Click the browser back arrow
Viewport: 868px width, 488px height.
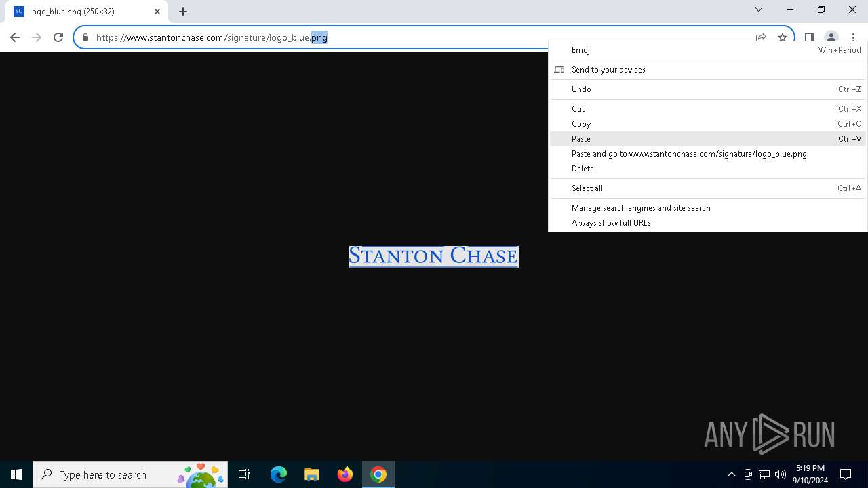(x=15, y=37)
